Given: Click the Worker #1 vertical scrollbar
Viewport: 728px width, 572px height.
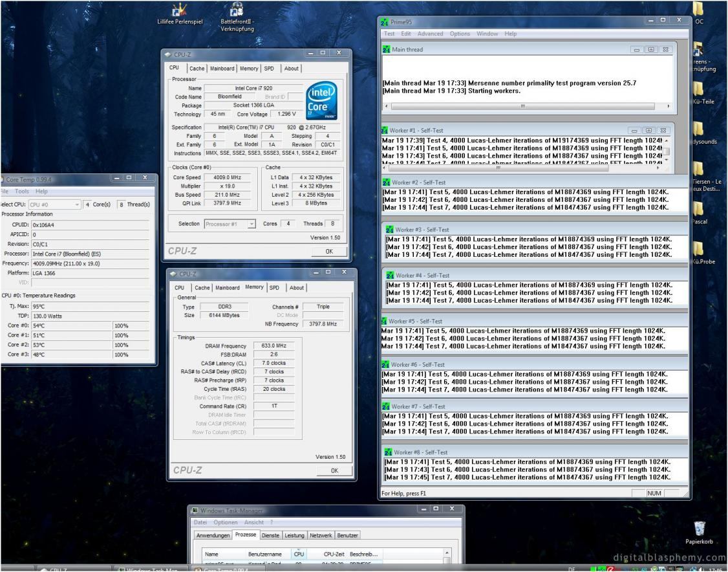Looking at the screenshot, I should (666, 150).
